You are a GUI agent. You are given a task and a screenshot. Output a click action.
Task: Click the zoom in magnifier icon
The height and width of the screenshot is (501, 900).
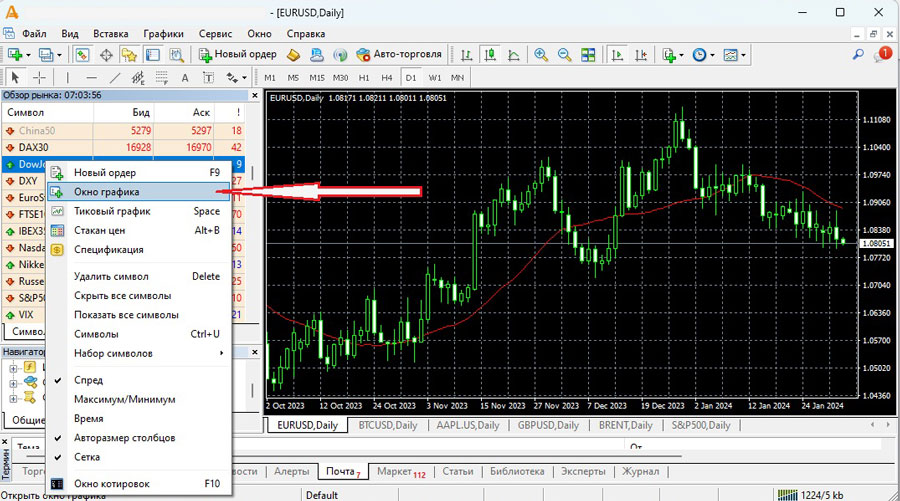coord(541,55)
